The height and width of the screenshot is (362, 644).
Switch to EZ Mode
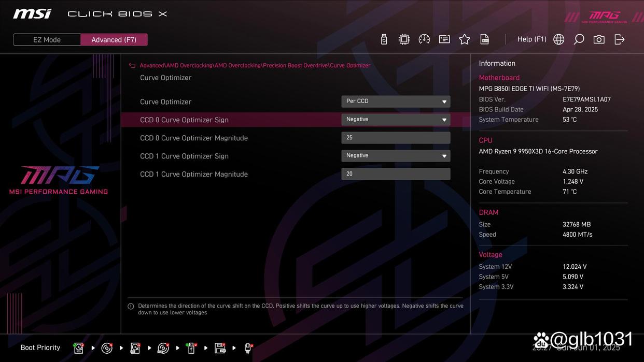tap(47, 40)
